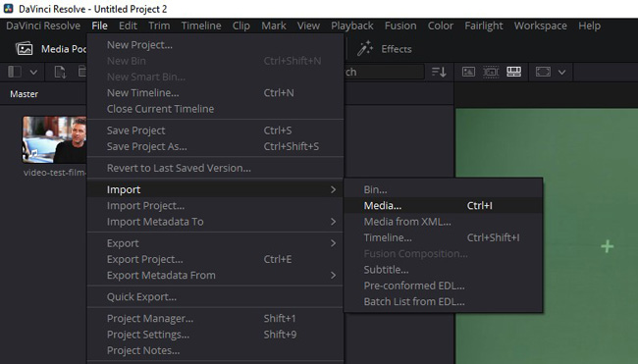Click the Effects panel label

[x=397, y=49]
